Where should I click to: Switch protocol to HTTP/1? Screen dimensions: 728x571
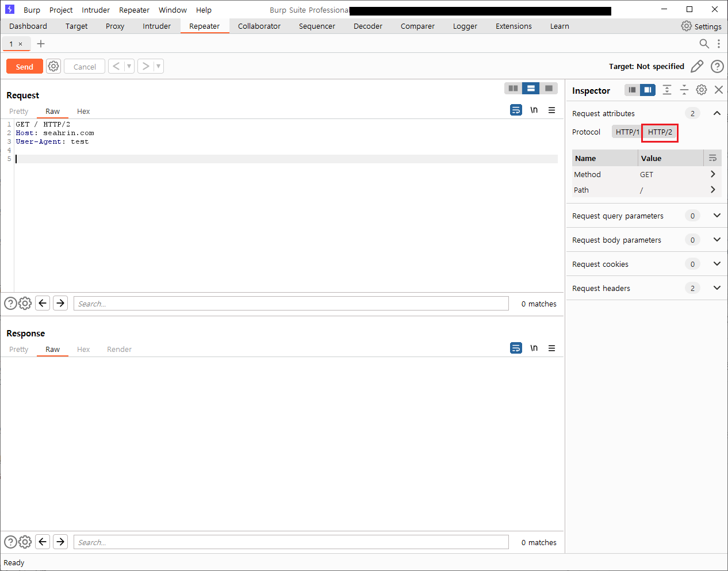627,132
